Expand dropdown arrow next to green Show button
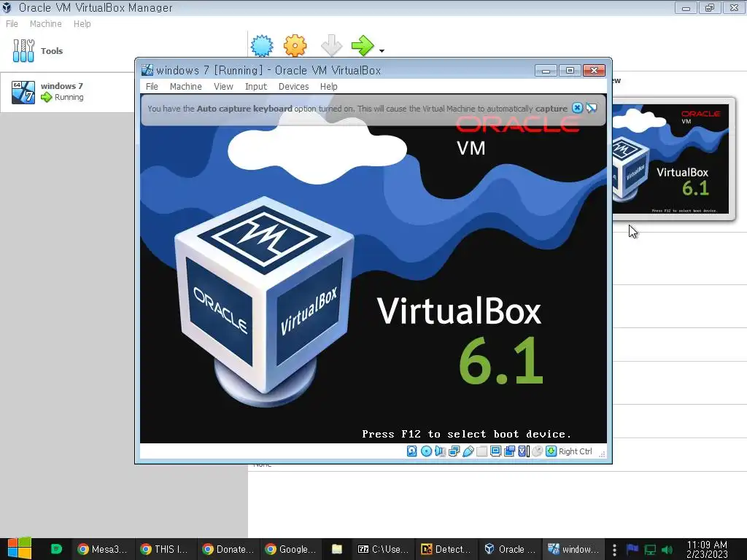This screenshot has height=560, width=747. click(x=382, y=50)
